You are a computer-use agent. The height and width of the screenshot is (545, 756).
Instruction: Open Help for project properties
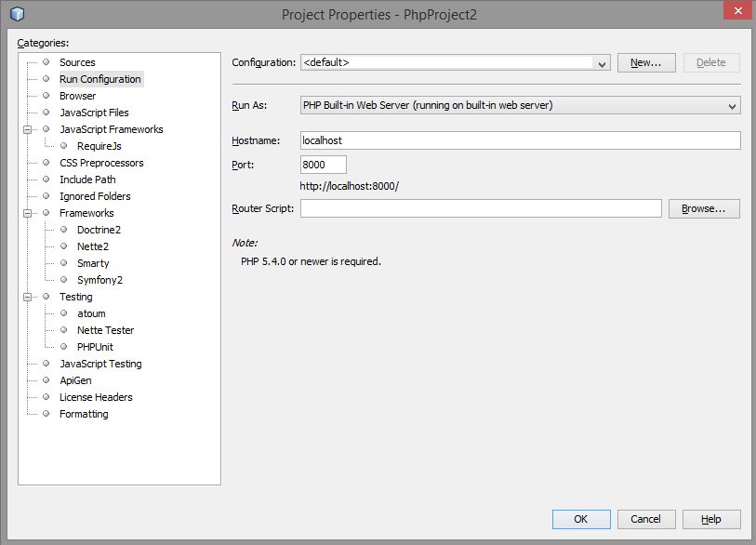[711, 520]
